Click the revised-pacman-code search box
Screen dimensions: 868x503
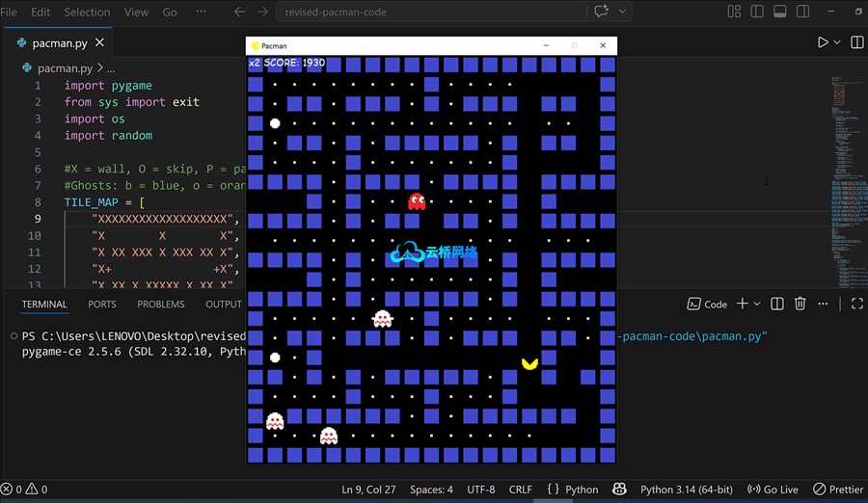point(431,12)
